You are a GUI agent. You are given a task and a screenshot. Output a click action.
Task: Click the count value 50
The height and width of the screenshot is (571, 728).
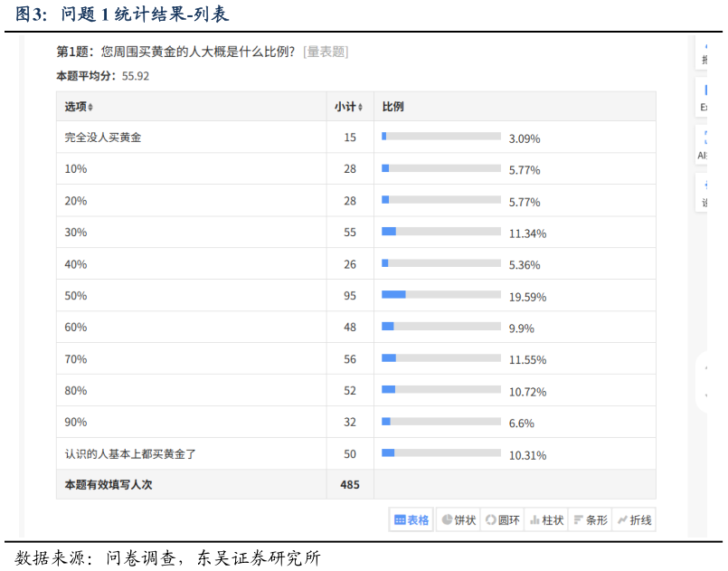(350, 454)
